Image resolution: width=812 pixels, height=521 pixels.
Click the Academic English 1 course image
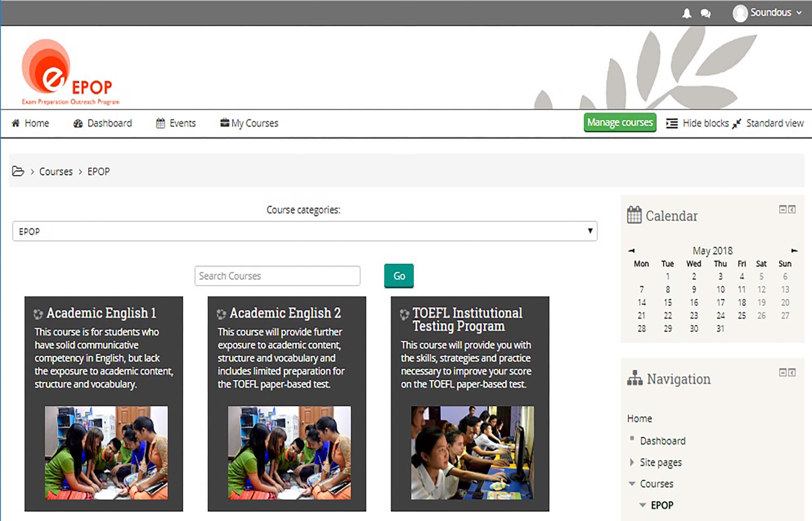[x=106, y=453]
